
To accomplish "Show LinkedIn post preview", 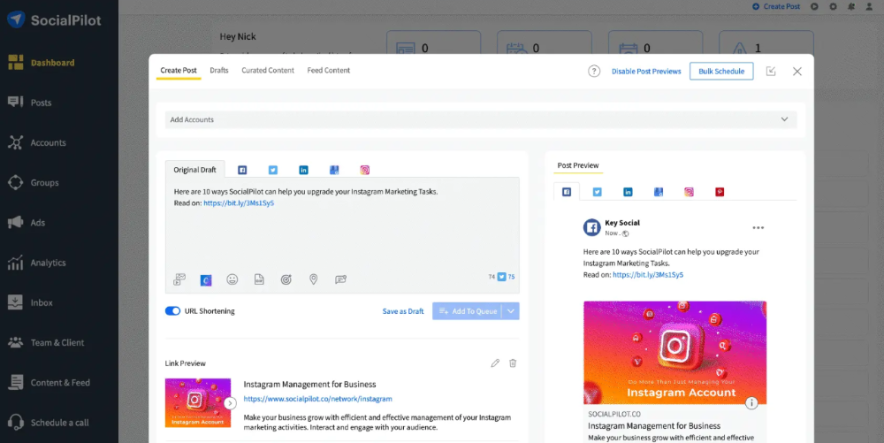I will 627,192.
